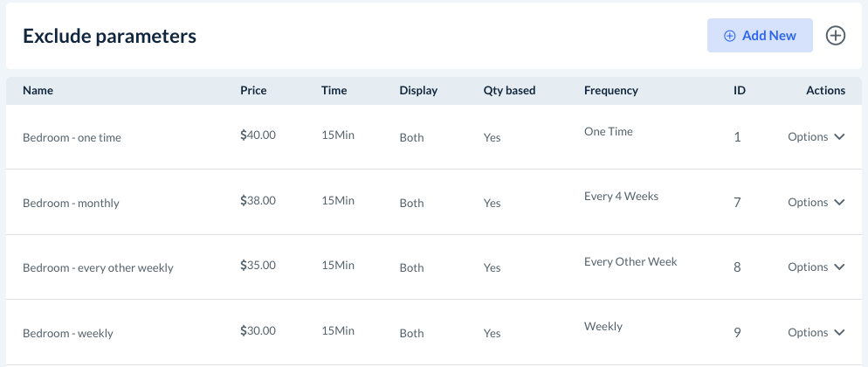Image resolution: width=868 pixels, height=367 pixels.
Task: Click the Price column header
Action: (253, 91)
